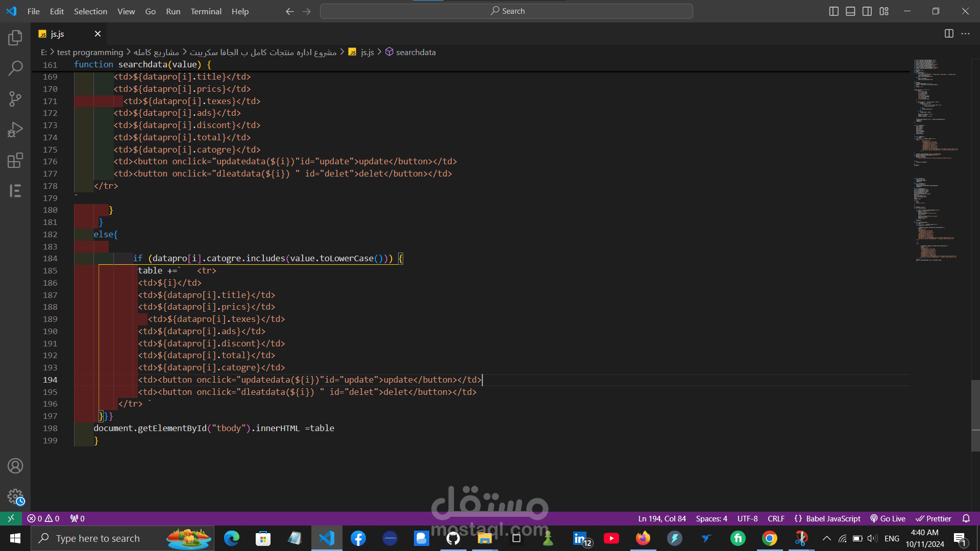
Task: Click the Split Editor Right icon
Action: (949, 34)
